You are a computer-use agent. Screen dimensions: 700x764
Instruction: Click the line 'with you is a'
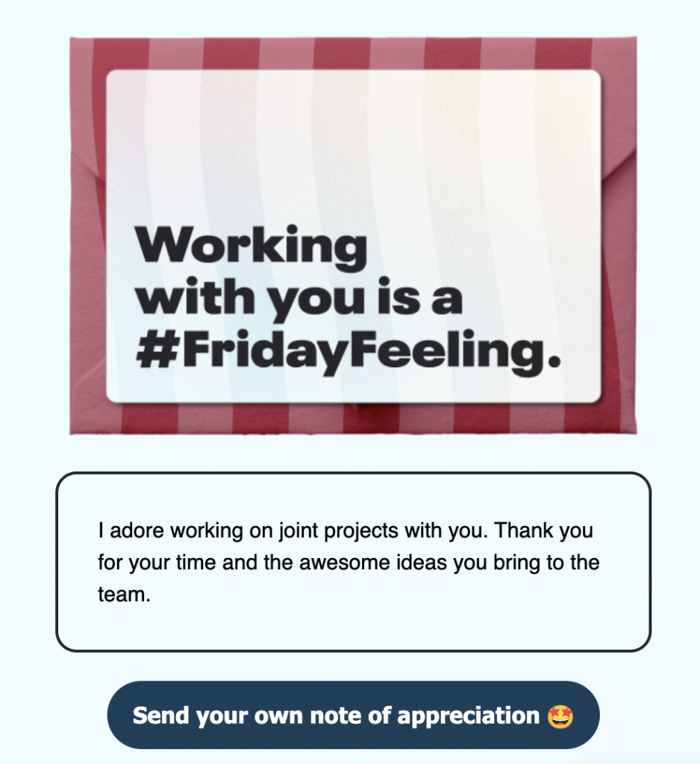pos(299,298)
